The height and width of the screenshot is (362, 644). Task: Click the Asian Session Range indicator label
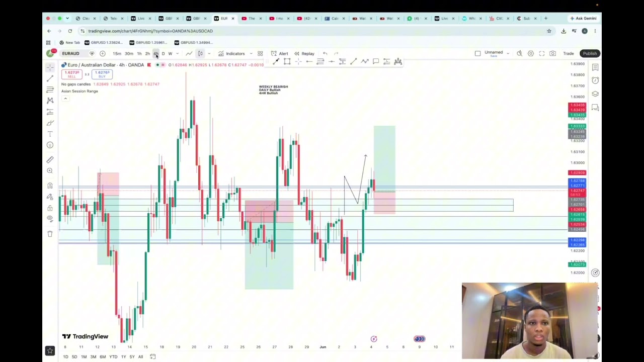pos(79,91)
